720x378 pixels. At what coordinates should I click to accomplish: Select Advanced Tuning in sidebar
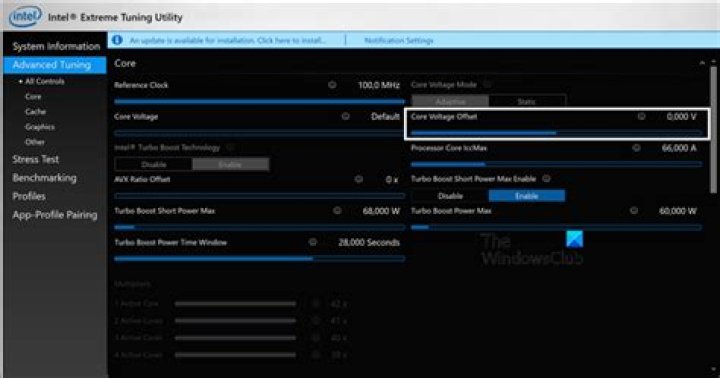(55, 65)
